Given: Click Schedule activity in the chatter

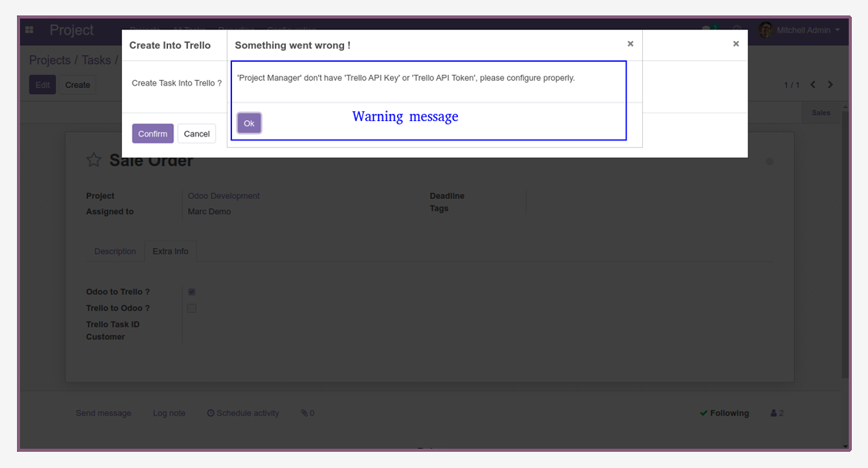Looking at the screenshot, I should [x=243, y=413].
